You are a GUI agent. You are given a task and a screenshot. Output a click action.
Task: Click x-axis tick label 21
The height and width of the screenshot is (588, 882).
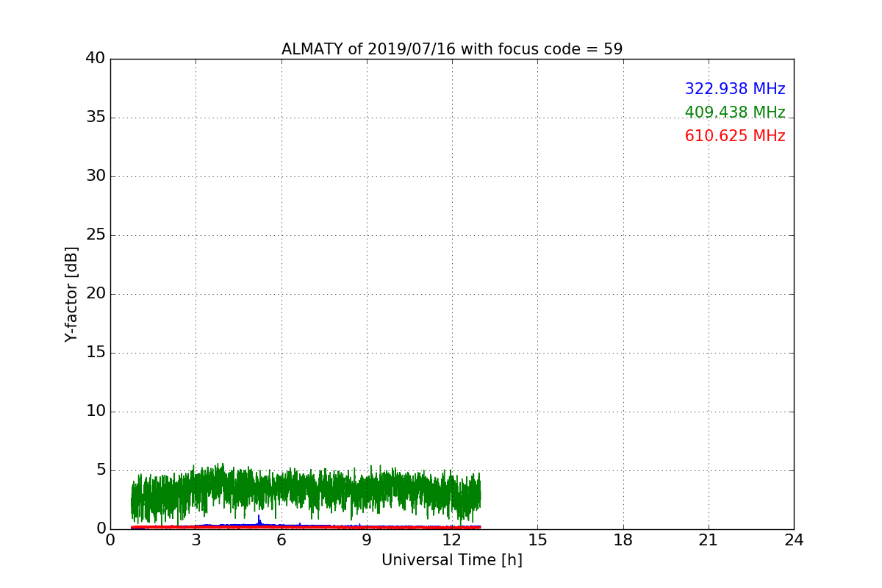pyautogui.click(x=709, y=540)
